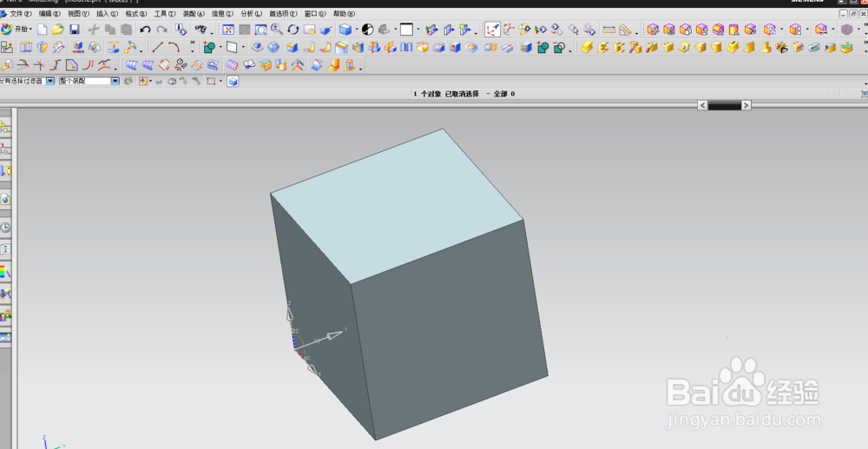
Task: Select the first yellow sheet metal Tab icon
Action: 587,48
